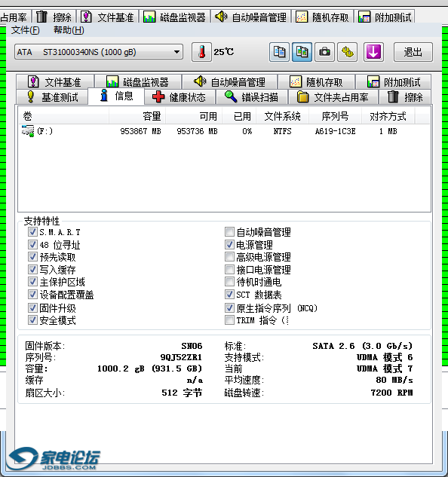This screenshot has height=477, width=448.
Task: Toggle the 自动噪音管理 checkbox
Action: 229,232
